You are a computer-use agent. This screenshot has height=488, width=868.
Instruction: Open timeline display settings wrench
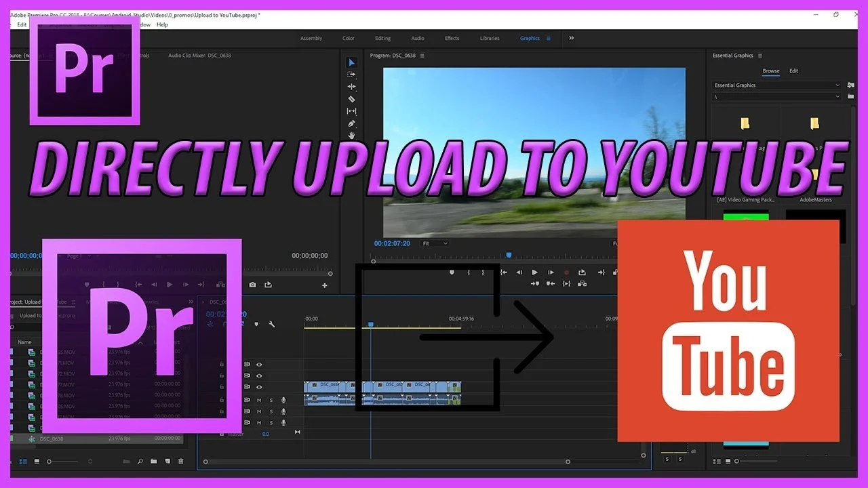[x=271, y=325]
